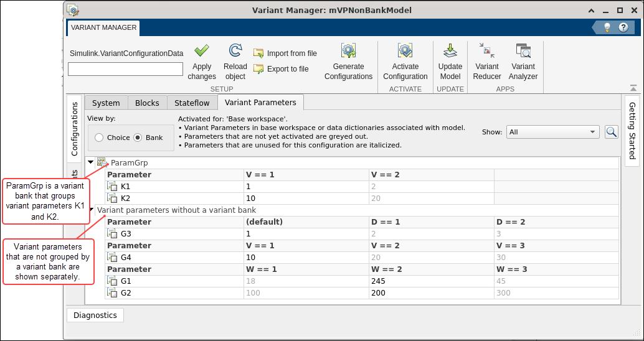Click the K2 value 20 cell
The image size is (644, 341).
click(x=431, y=199)
